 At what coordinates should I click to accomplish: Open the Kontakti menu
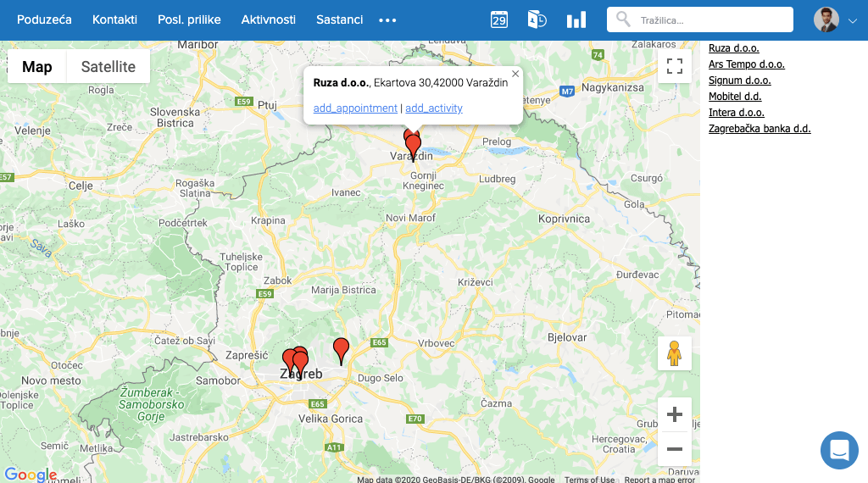(114, 20)
